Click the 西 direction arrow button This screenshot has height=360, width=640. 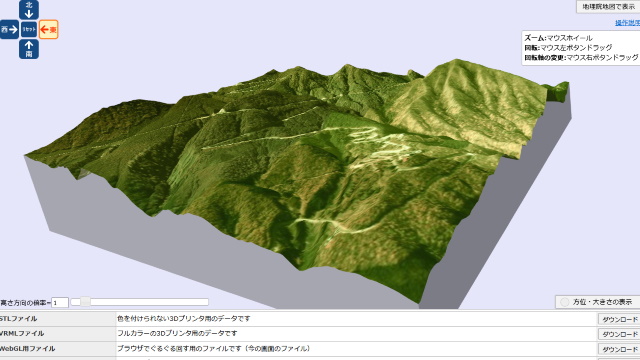tap(9, 29)
